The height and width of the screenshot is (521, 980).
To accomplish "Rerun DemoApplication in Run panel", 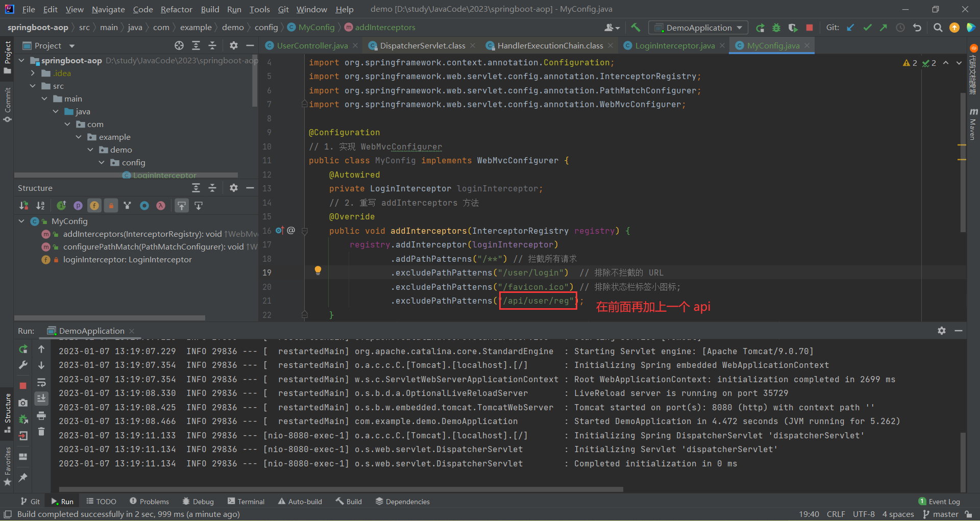I will click(x=23, y=349).
